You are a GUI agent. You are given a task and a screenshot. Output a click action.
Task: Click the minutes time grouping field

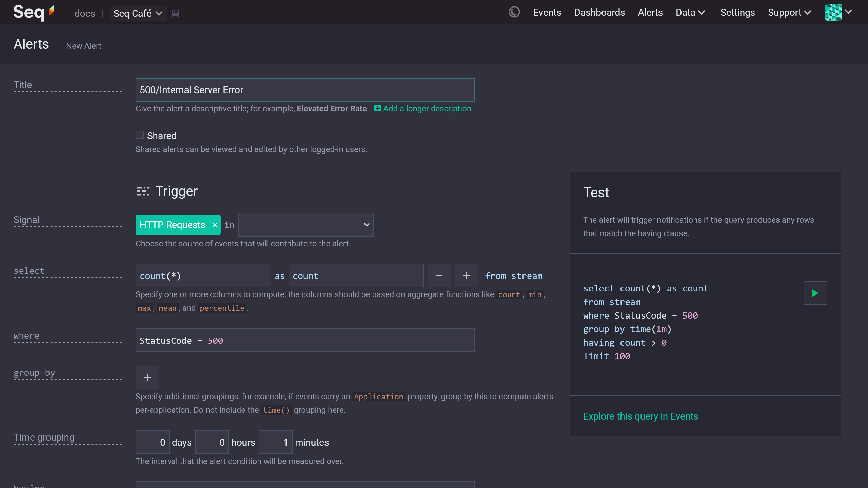point(275,442)
